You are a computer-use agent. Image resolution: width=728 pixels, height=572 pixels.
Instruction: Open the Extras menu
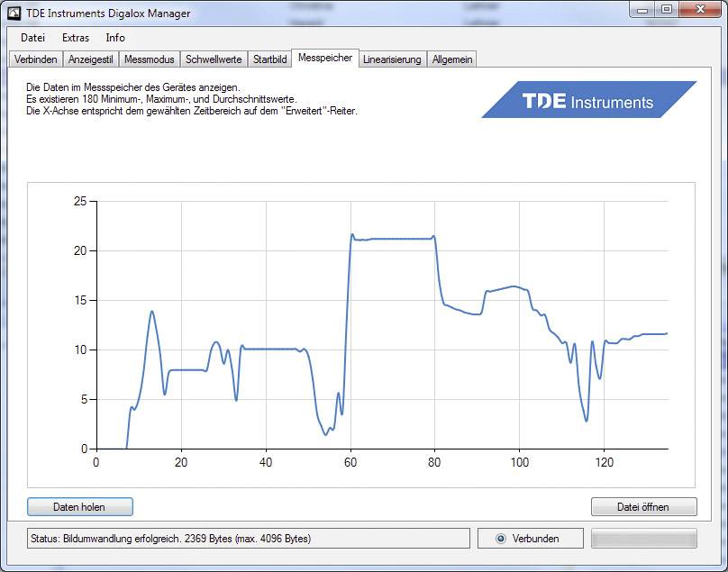pos(75,38)
